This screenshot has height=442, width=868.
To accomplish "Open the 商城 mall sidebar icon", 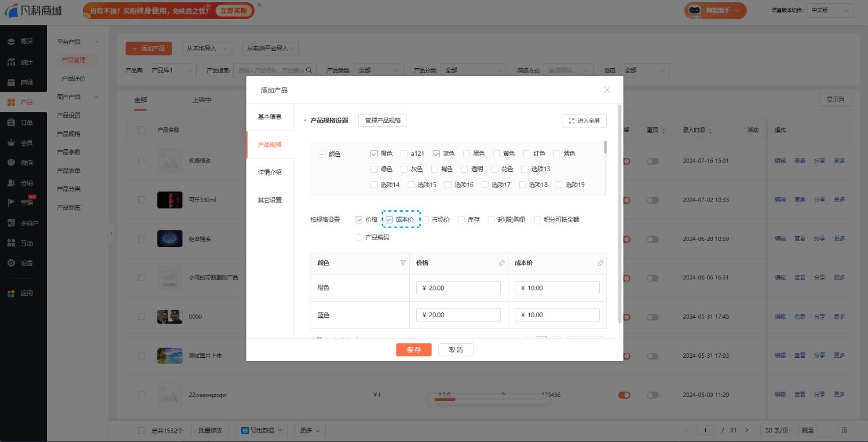I will pos(11,83).
